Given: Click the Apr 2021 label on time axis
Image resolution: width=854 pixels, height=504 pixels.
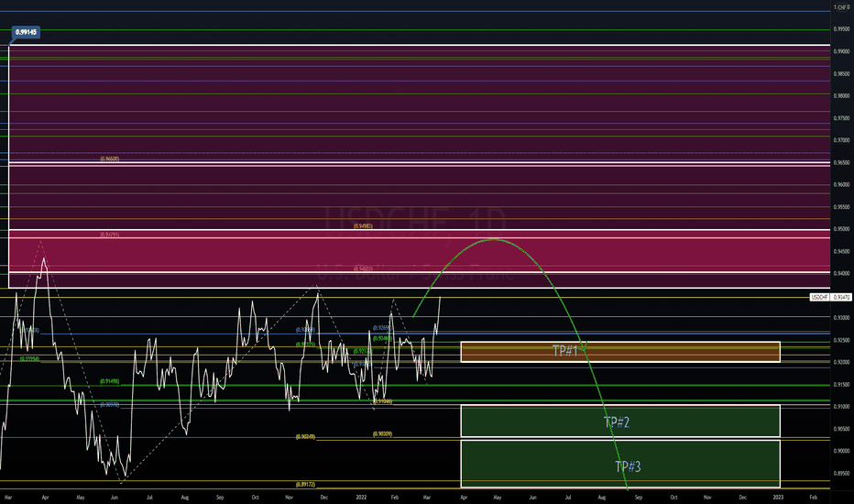Looking at the screenshot, I should coord(45,498).
